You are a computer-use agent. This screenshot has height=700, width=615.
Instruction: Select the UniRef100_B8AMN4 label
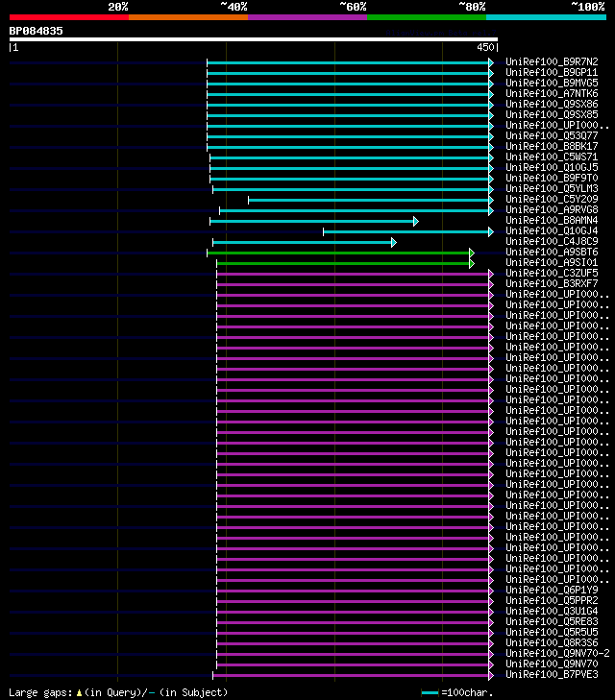tap(552, 220)
